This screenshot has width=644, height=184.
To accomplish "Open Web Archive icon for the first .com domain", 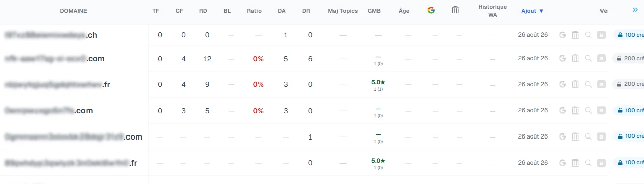I will (x=575, y=58).
